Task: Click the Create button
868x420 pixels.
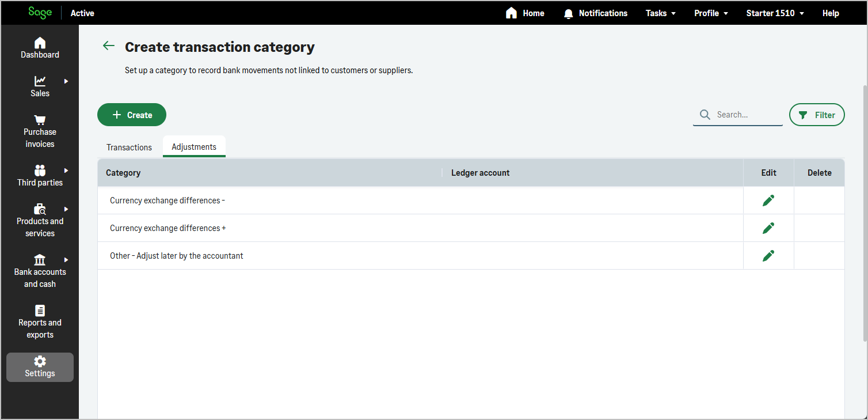Action: click(x=132, y=115)
